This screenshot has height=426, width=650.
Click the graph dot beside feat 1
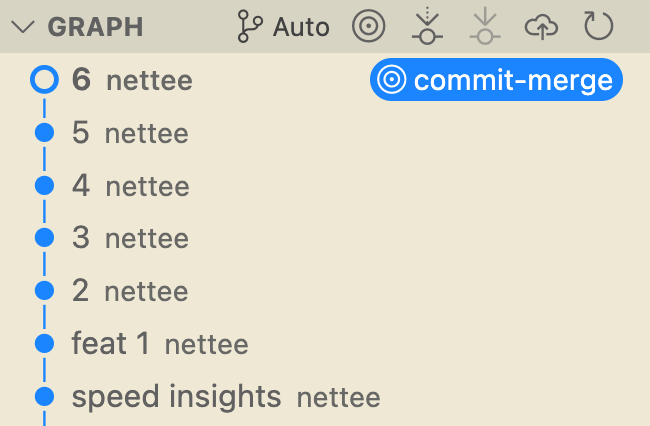44,345
